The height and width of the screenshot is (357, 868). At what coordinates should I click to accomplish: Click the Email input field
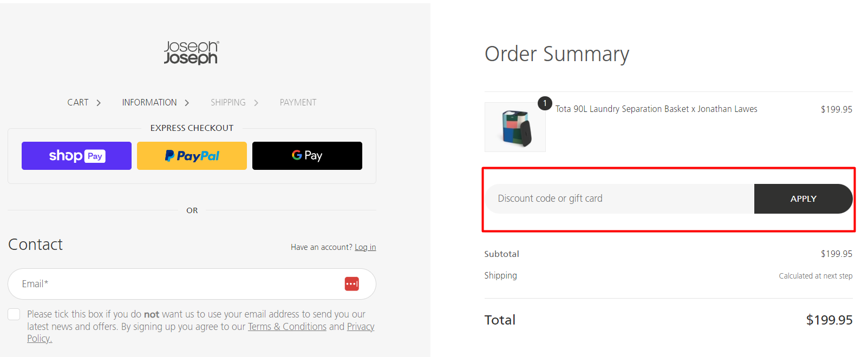pos(162,283)
